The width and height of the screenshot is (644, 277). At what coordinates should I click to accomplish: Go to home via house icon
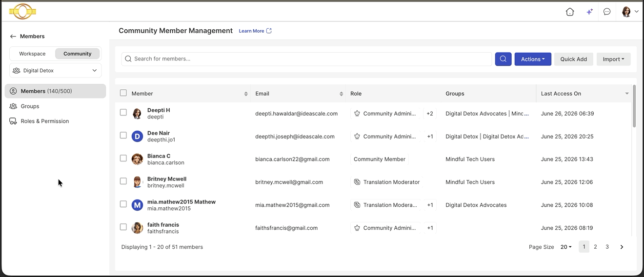[570, 12]
